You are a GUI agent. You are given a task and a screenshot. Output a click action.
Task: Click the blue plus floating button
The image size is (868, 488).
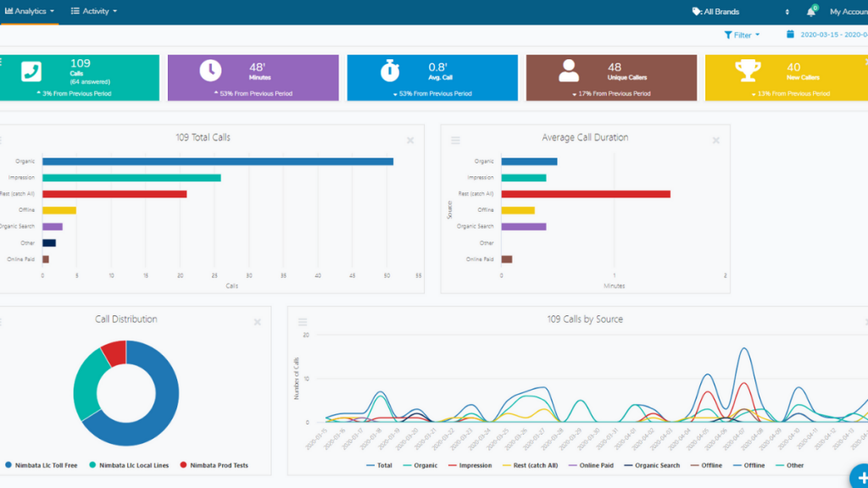(861, 477)
